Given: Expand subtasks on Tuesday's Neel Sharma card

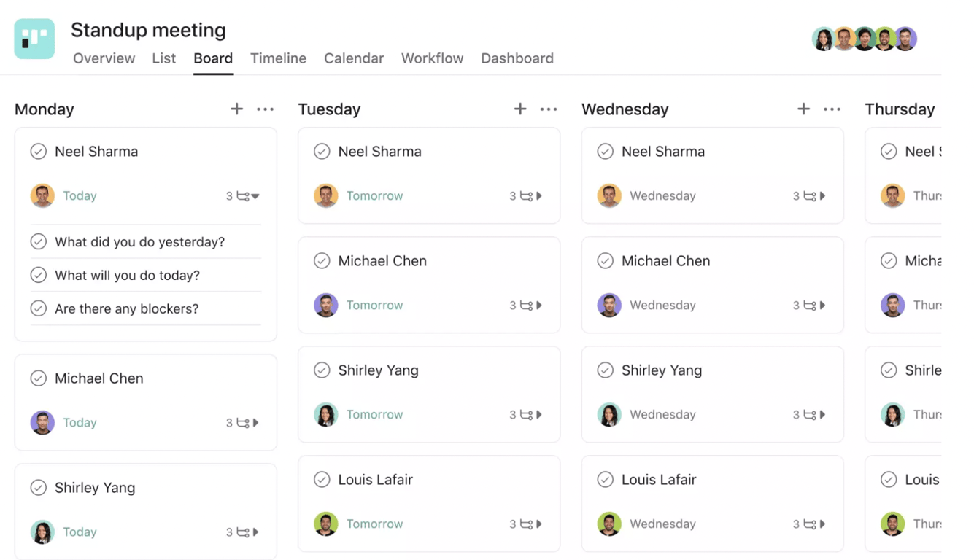Looking at the screenshot, I should (x=539, y=196).
